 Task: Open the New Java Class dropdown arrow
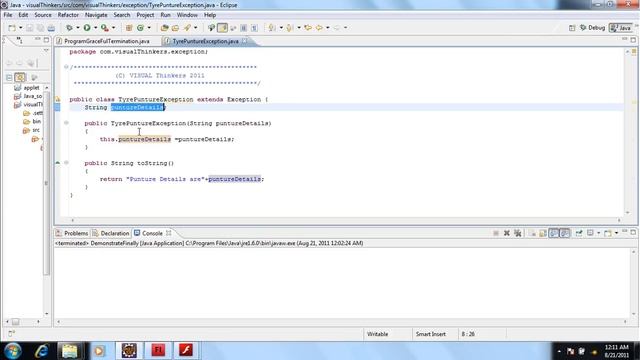click(149, 28)
